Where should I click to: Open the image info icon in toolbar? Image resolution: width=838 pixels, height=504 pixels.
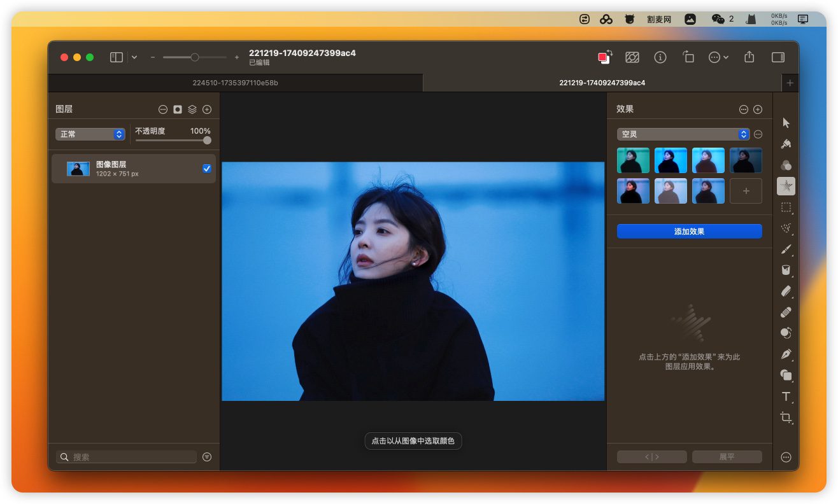pos(660,57)
